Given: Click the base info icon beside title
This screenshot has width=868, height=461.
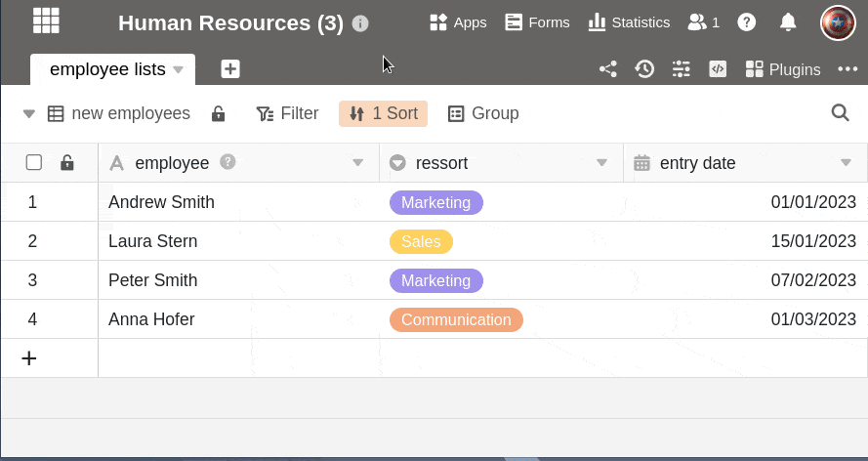Looking at the screenshot, I should click(360, 22).
